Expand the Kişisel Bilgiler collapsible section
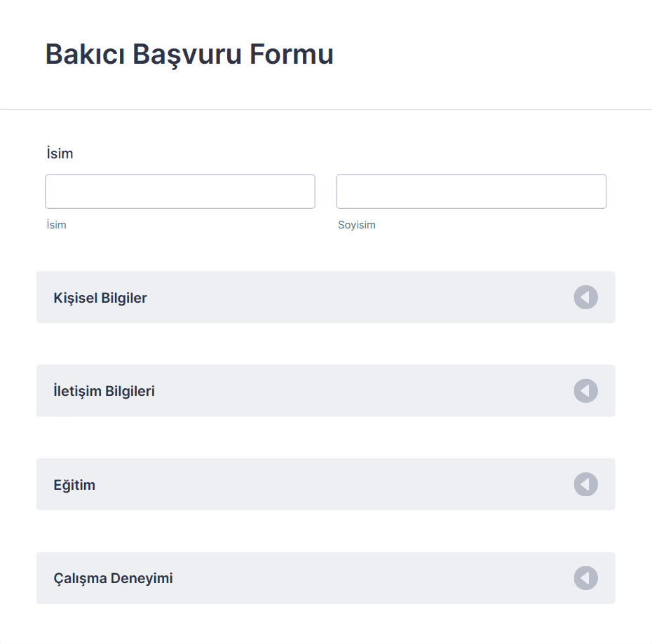The width and height of the screenshot is (652, 644). click(325, 297)
